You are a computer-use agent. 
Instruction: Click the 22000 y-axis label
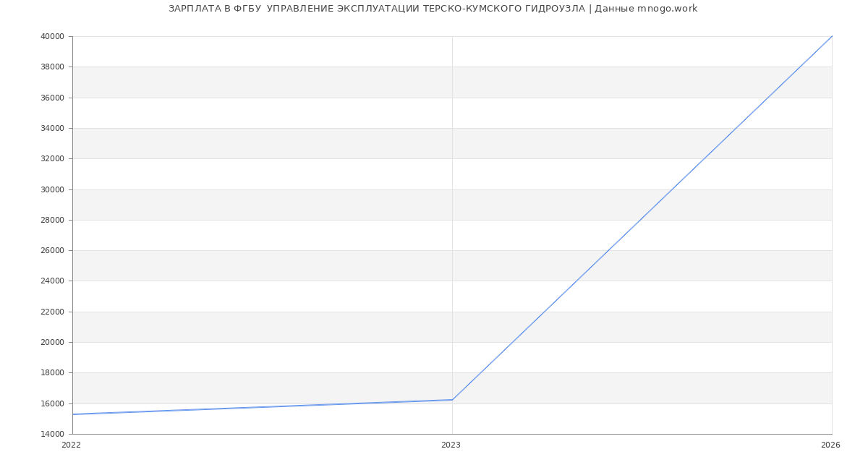click(53, 312)
